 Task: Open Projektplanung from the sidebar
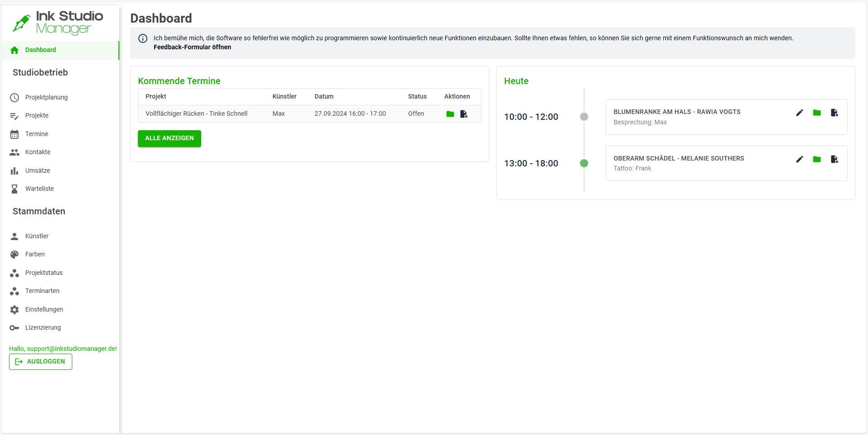[61, 98]
